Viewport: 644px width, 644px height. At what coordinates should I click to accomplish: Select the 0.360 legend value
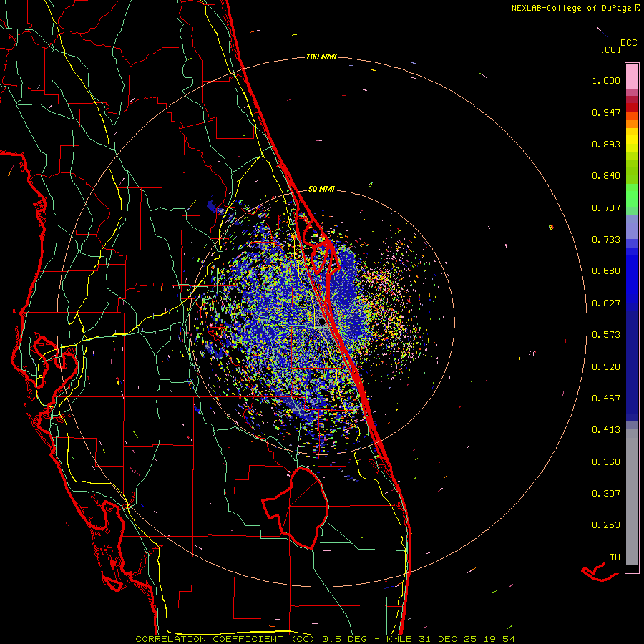[606, 462]
